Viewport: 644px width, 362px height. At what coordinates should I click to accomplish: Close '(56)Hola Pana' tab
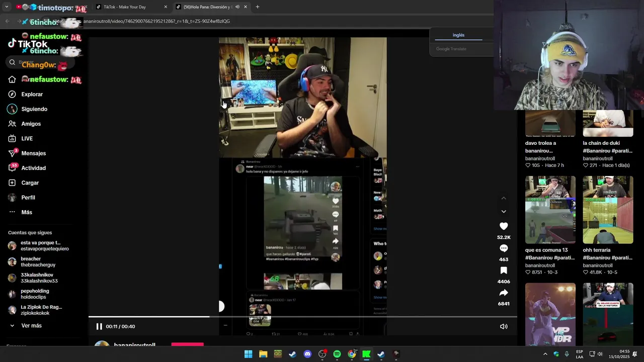coord(246,7)
